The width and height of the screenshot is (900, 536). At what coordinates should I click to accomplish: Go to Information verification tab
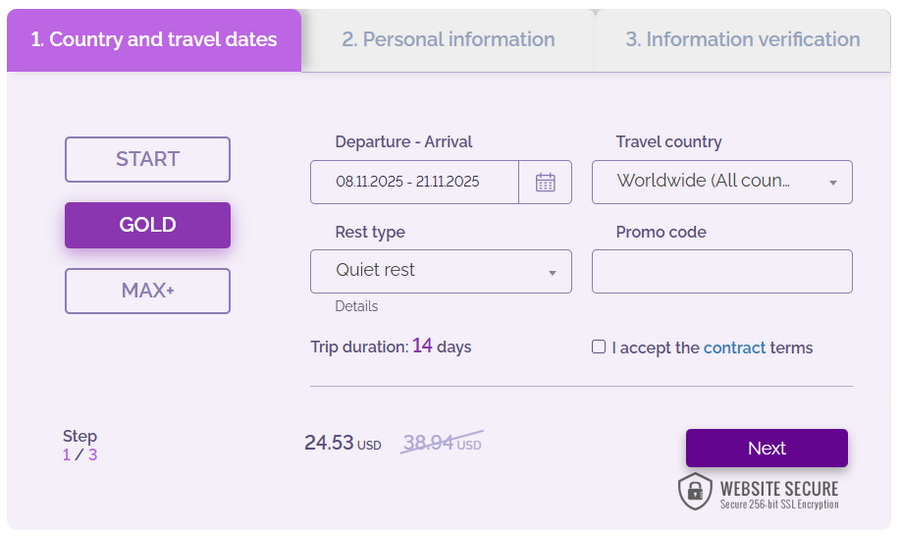[742, 40]
